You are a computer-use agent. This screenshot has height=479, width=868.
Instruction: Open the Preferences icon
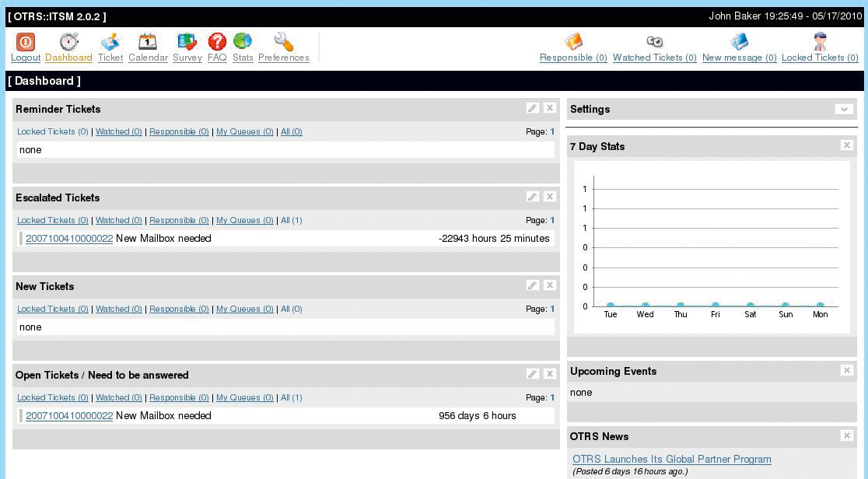coord(283,42)
